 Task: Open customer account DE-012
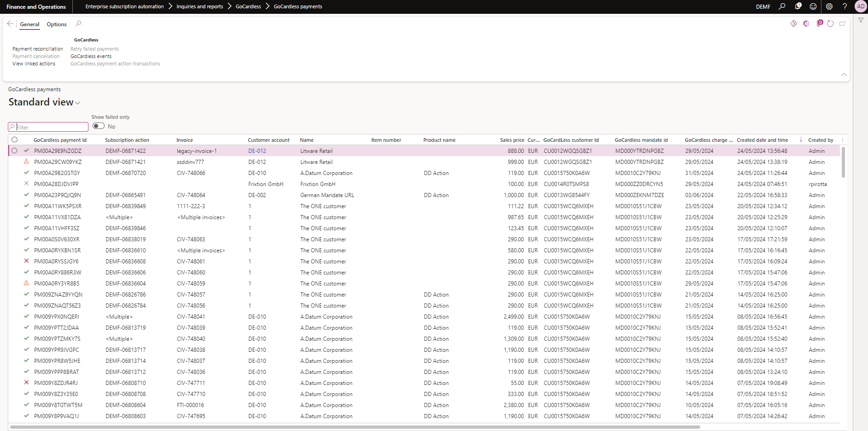tap(258, 151)
